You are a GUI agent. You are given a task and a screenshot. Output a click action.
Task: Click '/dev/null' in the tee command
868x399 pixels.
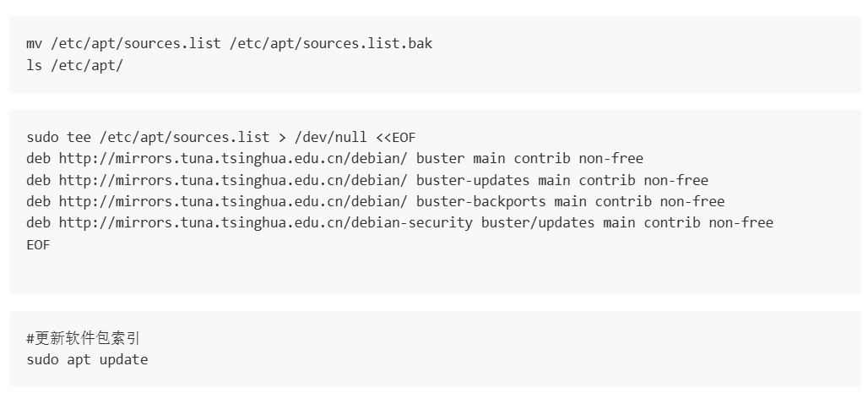coord(330,138)
